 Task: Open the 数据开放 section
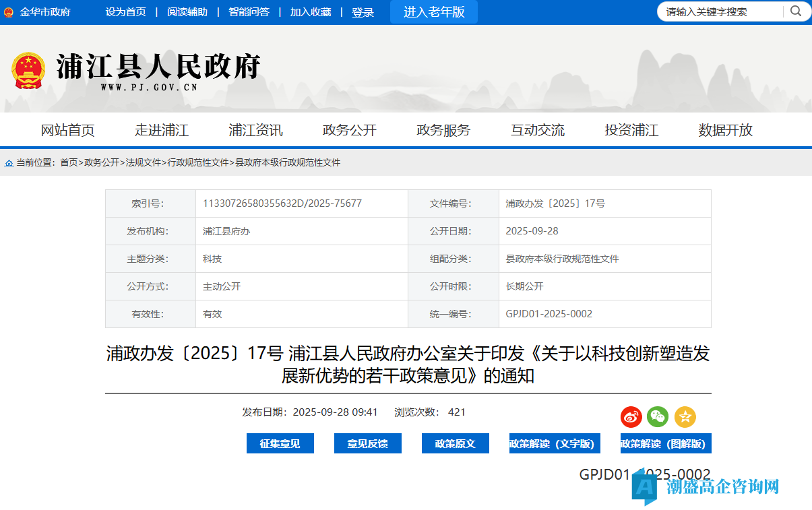pyautogui.click(x=724, y=130)
